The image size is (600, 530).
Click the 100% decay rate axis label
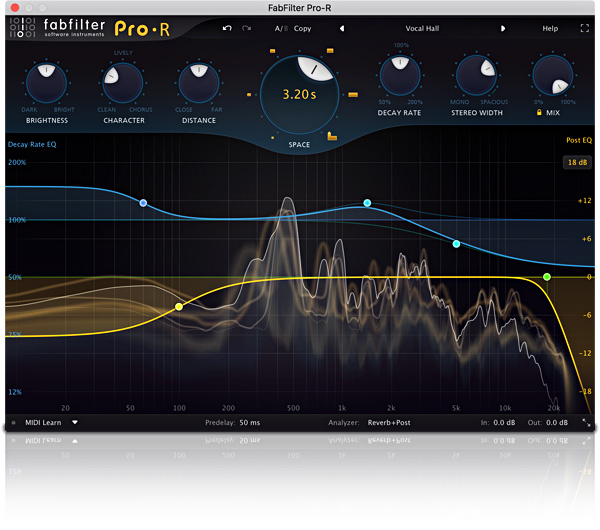(x=17, y=220)
